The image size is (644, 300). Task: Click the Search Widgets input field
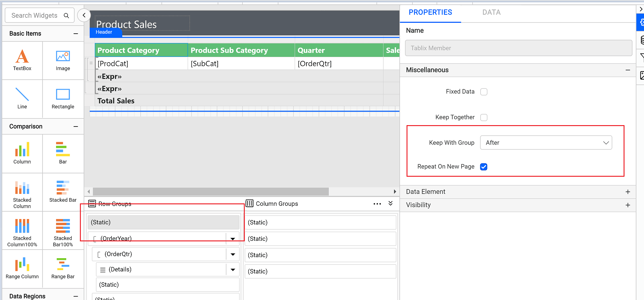coord(35,16)
